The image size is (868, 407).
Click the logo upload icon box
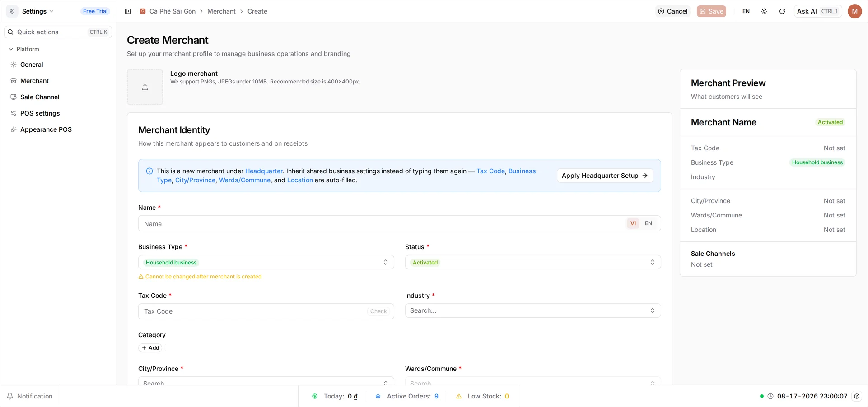coord(145,87)
